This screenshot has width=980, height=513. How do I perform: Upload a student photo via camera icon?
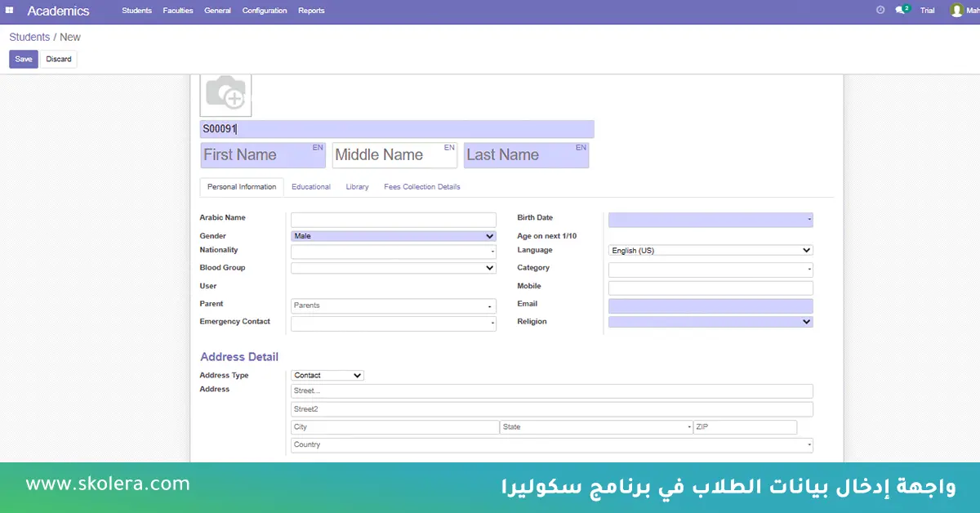pyautogui.click(x=225, y=94)
